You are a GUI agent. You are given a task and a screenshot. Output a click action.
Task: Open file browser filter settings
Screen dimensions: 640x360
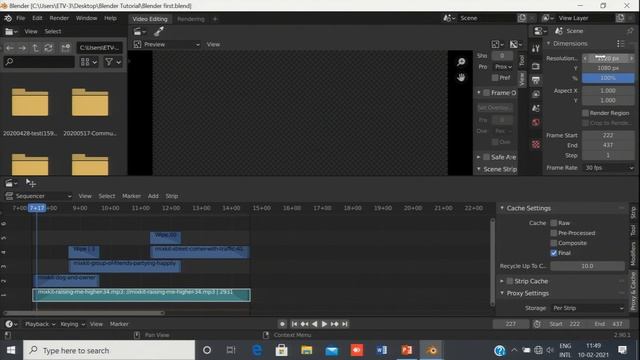click(113, 62)
